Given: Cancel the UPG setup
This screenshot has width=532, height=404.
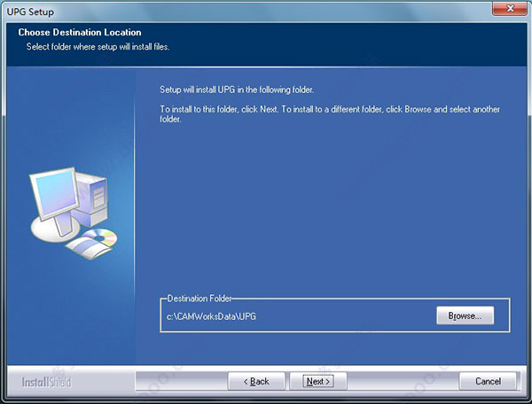Looking at the screenshot, I should pos(488,381).
